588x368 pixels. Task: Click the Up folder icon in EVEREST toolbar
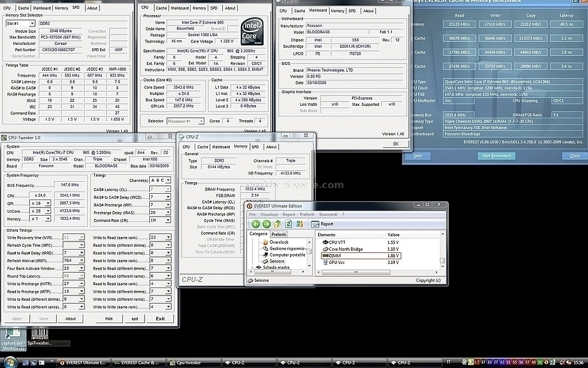277,224
